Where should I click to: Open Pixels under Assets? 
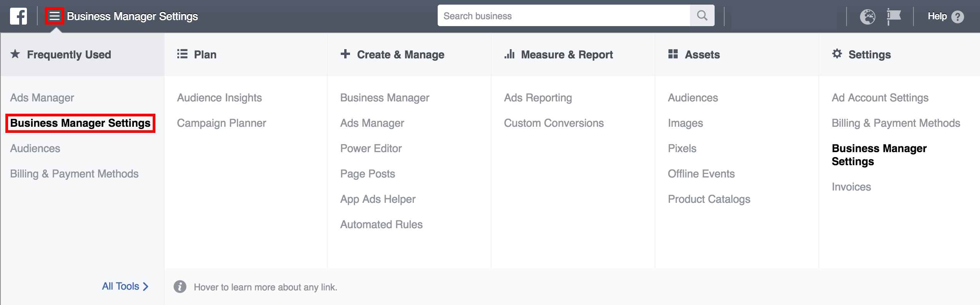[682, 148]
